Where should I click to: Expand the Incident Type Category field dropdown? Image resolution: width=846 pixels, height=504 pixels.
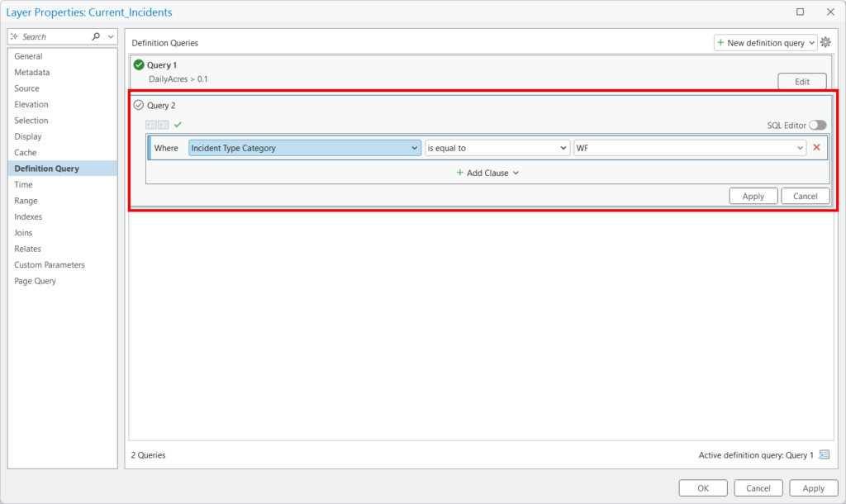pyautogui.click(x=305, y=148)
